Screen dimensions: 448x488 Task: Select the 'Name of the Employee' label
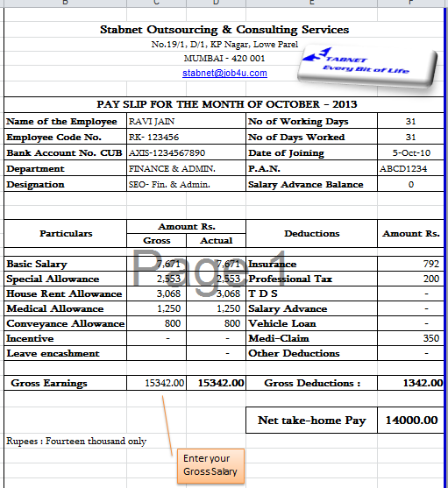click(61, 122)
